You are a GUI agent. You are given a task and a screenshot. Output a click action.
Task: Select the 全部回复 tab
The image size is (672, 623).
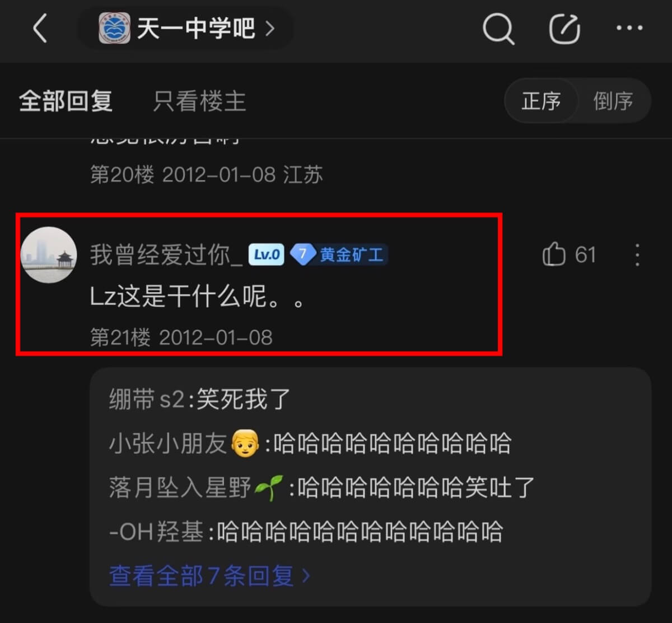[66, 101]
